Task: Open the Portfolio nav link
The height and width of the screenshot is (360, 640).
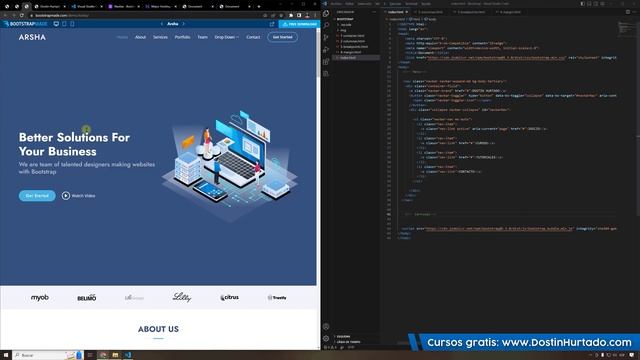Action: (x=182, y=37)
